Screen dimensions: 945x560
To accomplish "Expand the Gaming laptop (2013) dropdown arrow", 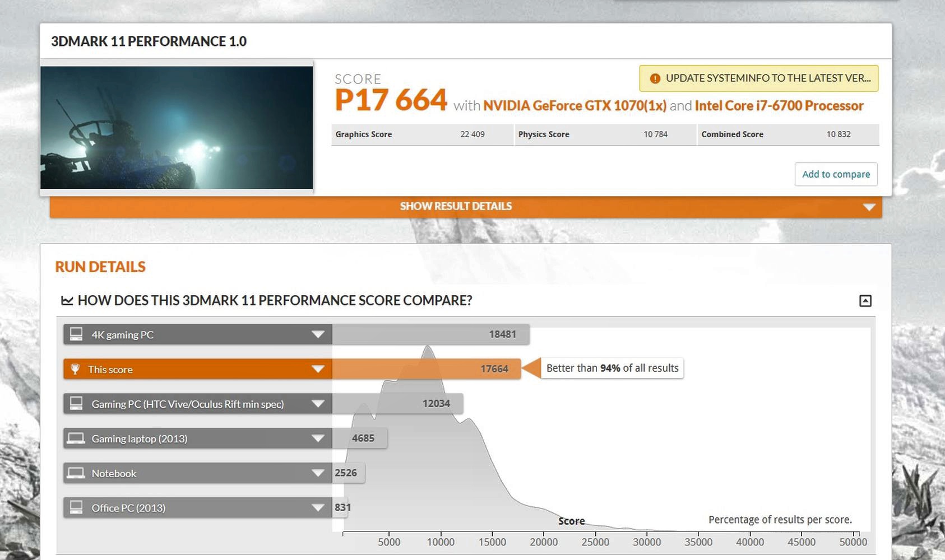I will click(x=318, y=438).
